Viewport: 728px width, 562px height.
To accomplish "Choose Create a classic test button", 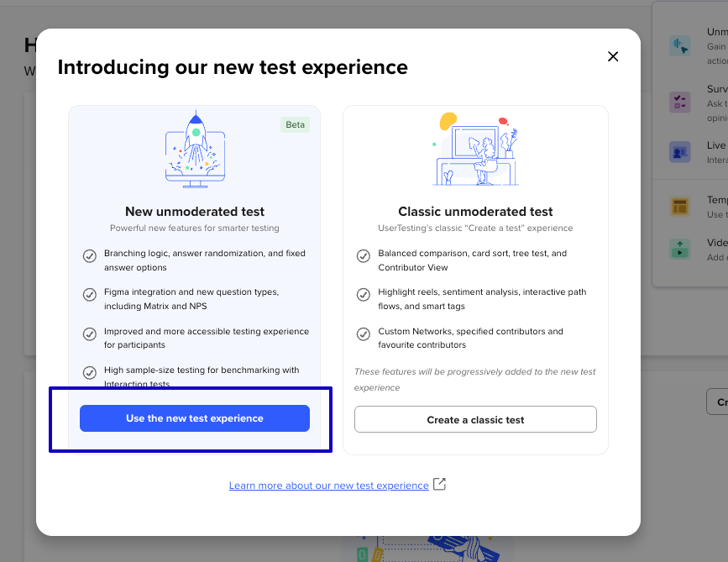I will point(475,419).
